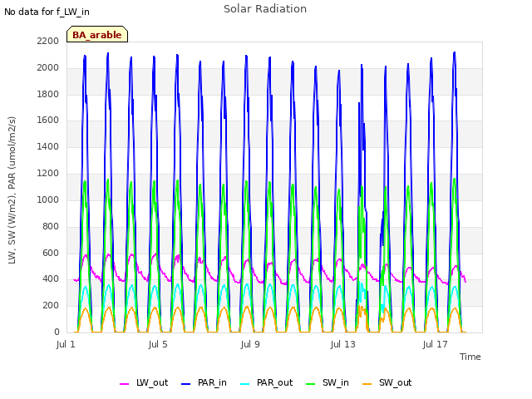Toggle the SW_out legend entry

click(387, 383)
